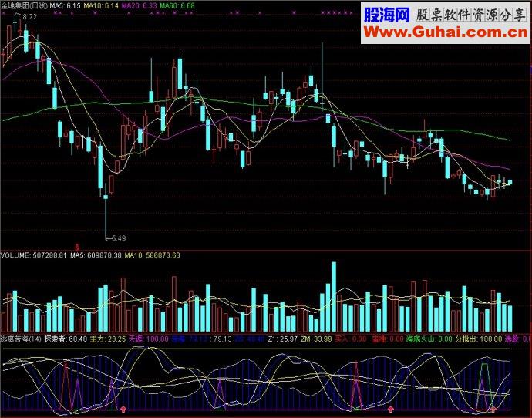Select the 分批出: 100.00 value
This screenshot has width=532, height=418.
pos(479,339)
